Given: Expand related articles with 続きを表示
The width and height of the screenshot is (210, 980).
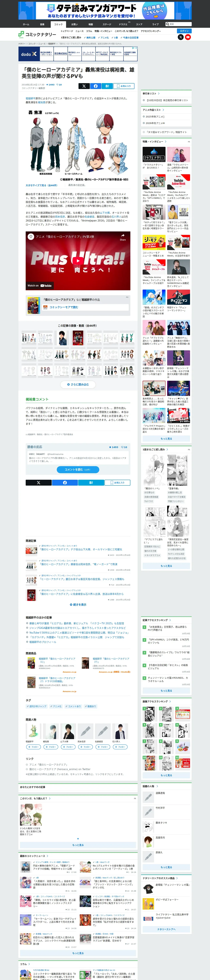Looking at the screenshot, I should click(78, 604).
